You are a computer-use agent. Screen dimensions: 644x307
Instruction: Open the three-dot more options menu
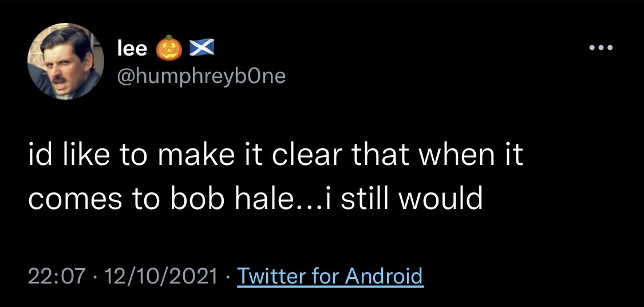601,48
